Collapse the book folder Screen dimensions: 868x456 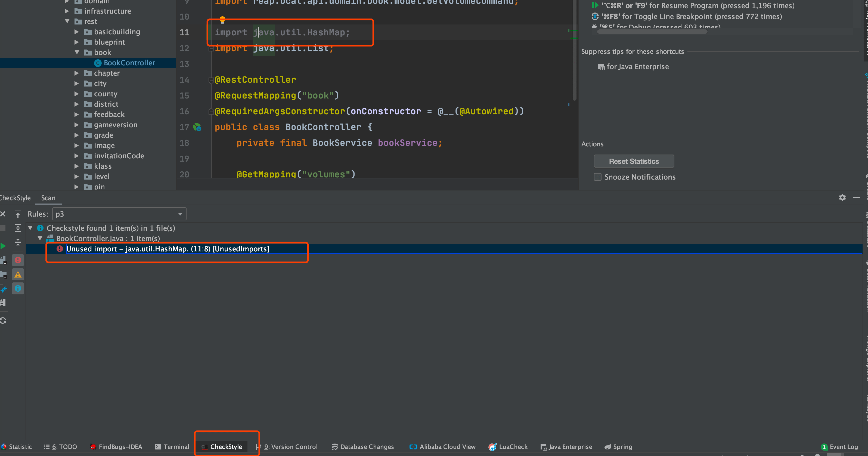(77, 52)
